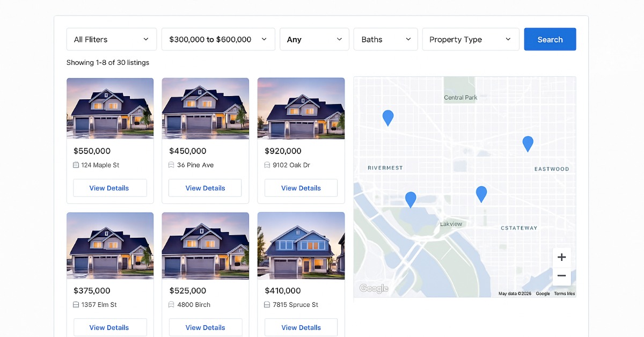
Task: Click the Google logo on the map
Action: pyautogui.click(x=374, y=289)
